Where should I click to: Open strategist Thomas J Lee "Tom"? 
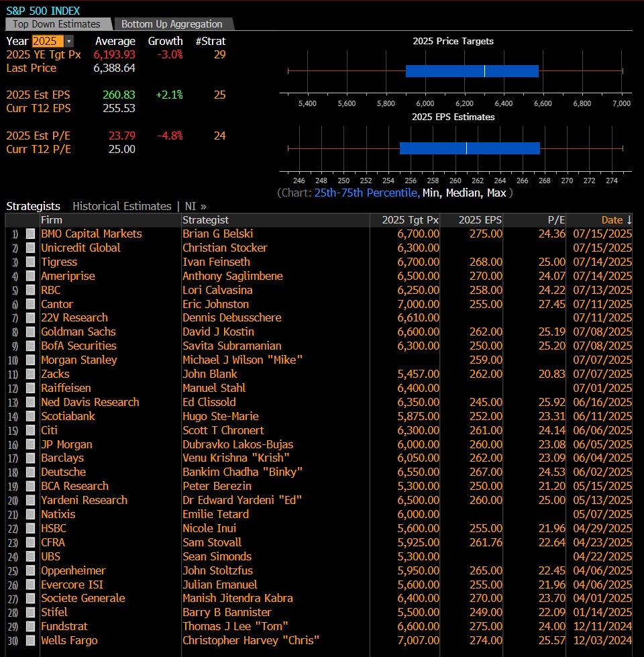pos(235,626)
